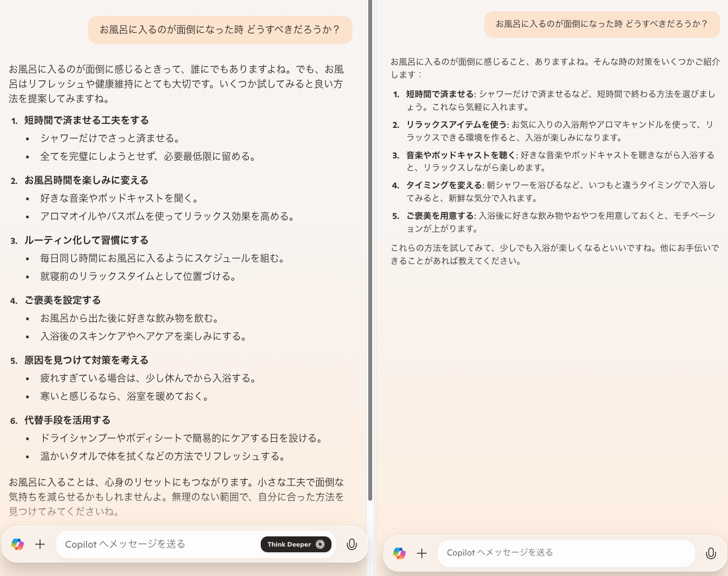
Task: Click right window item 'タイミングを変える'
Action: tap(443, 185)
